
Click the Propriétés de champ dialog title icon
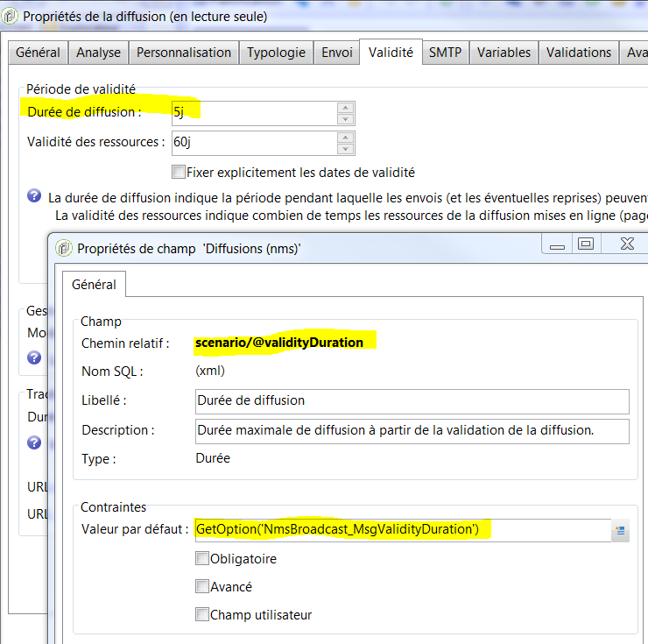click(x=64, y=248)
